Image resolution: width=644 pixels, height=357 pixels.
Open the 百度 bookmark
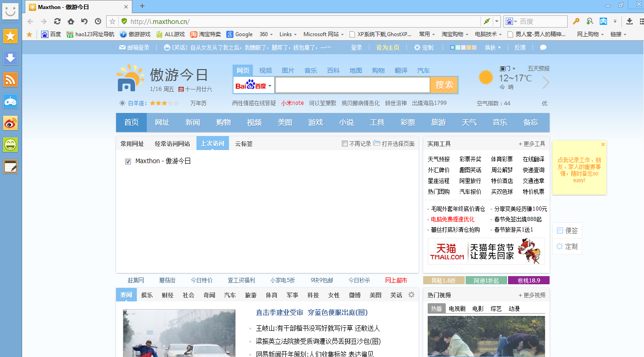click(x=51, y=34)
